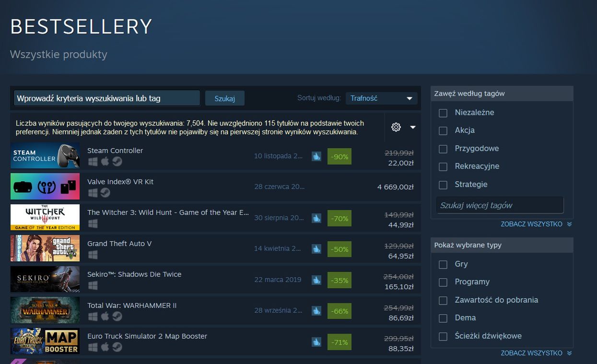The width and height of the screenshot is (597, 364).
Task: Click the Szukaj search button
Action: (225, 98)
